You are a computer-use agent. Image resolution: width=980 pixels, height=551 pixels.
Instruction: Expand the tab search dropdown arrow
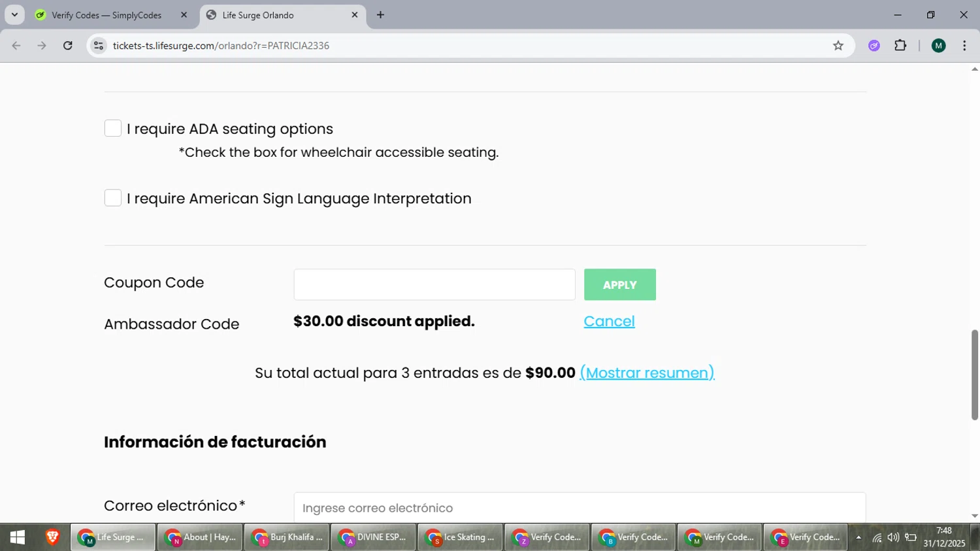(14, 14)
